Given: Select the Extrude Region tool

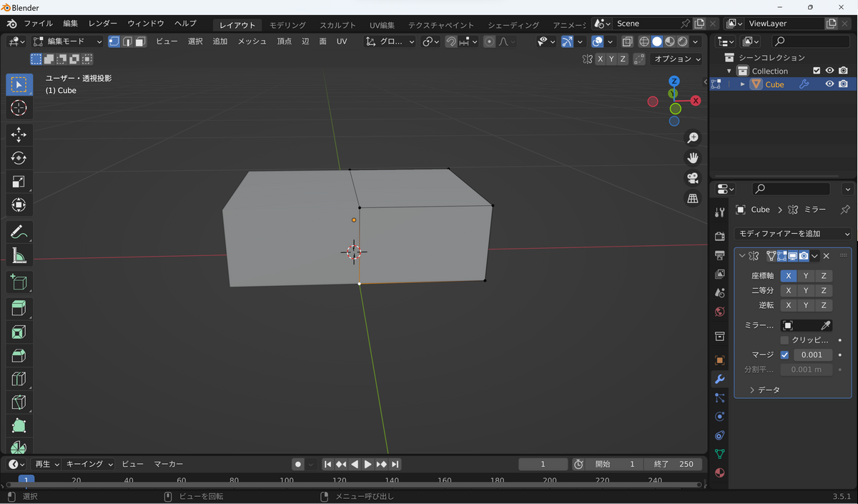Looking at the screenshot, I should coord(19,309).
